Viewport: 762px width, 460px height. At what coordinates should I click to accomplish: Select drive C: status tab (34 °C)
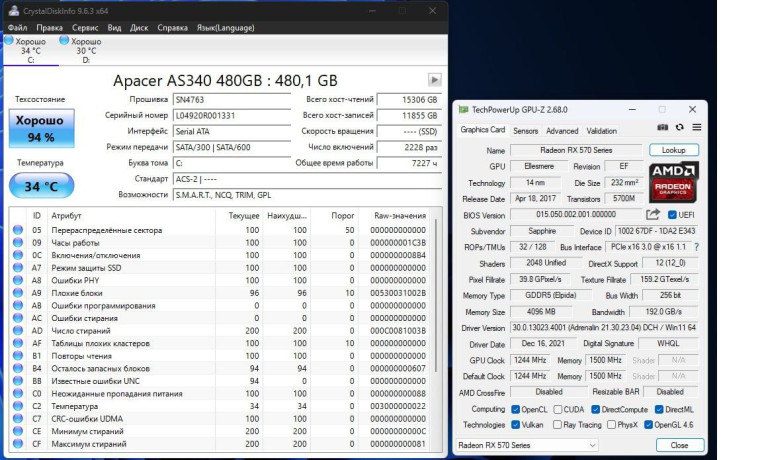30,51
